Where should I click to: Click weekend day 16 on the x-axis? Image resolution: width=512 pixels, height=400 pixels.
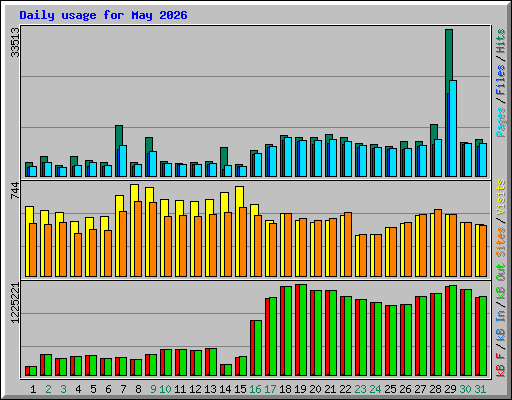coord(255,389)
